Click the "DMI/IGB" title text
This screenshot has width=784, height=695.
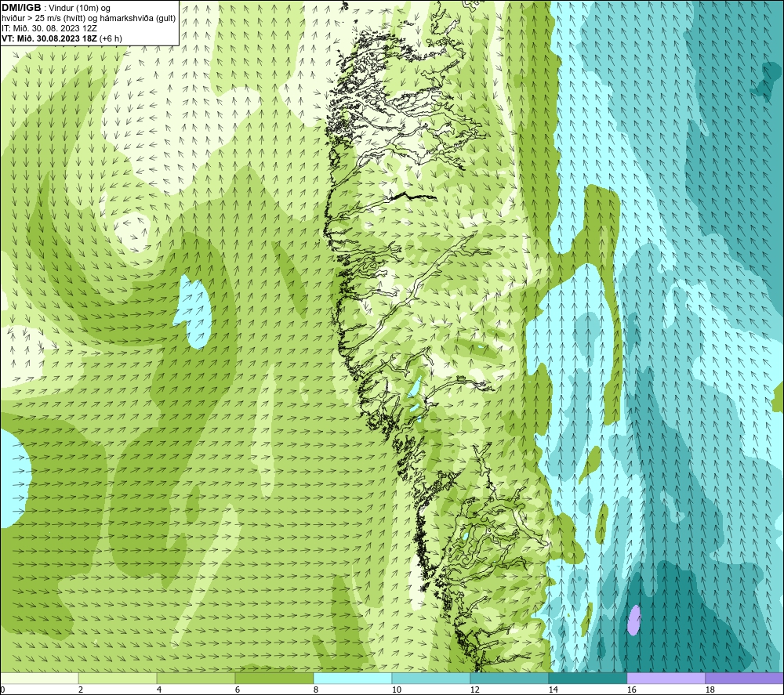pos(21,8)
